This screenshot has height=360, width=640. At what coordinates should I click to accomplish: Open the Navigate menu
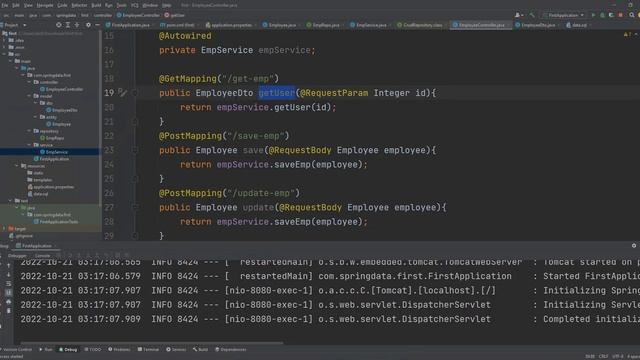click(x=45, y=5)
